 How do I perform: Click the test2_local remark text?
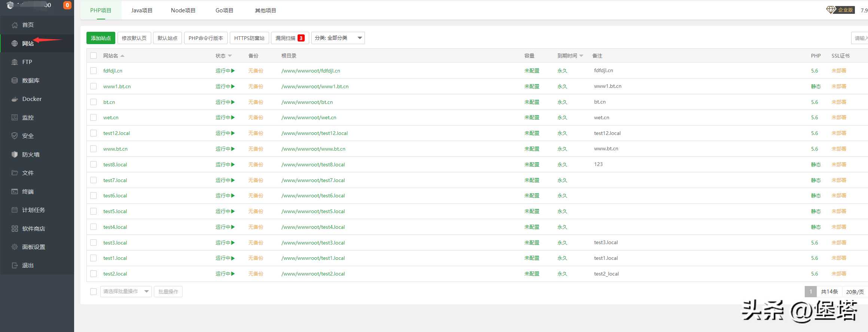point(606,274)
